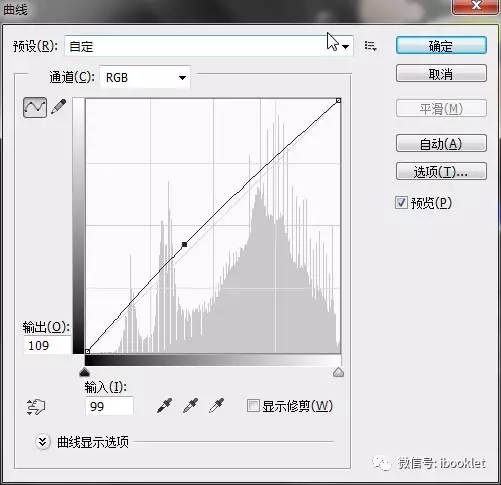
Task: Expand 曲线显示选项 curve display options
Action: [x=43, y=442]
